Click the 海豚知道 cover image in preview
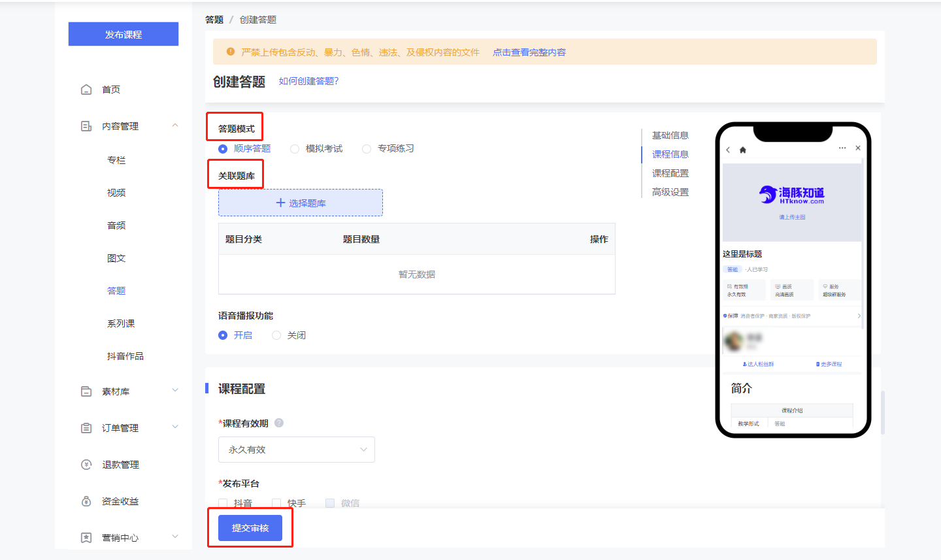The image size is (941, 560). 792,202
